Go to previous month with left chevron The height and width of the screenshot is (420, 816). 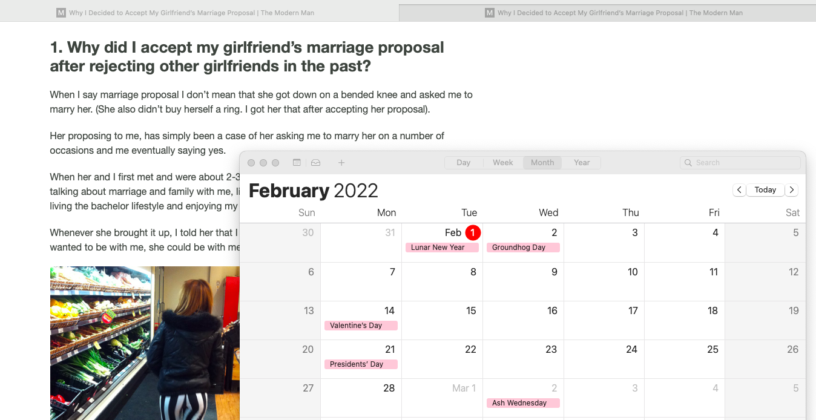coord(739,190)
